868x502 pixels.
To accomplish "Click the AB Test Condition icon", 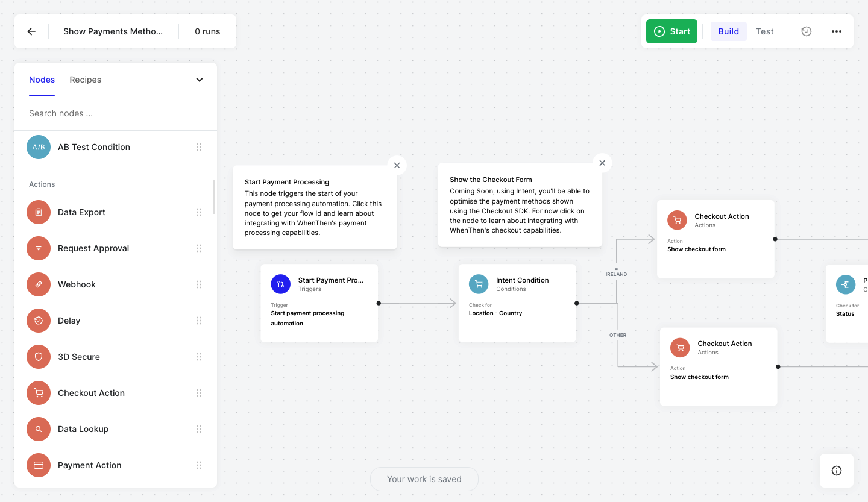I will click(x=39, y=147).
